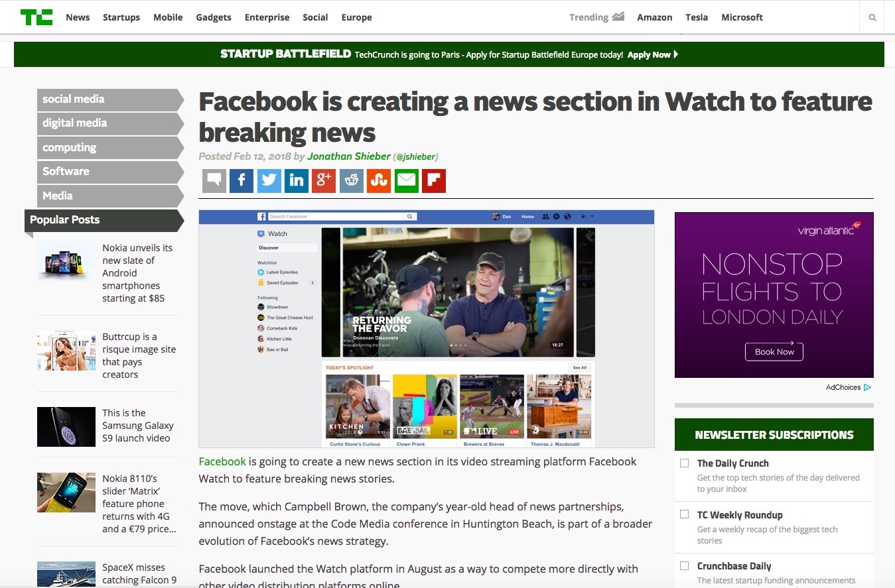Read 'This is the Samsung Galaxy S9' post

point(138,426)
